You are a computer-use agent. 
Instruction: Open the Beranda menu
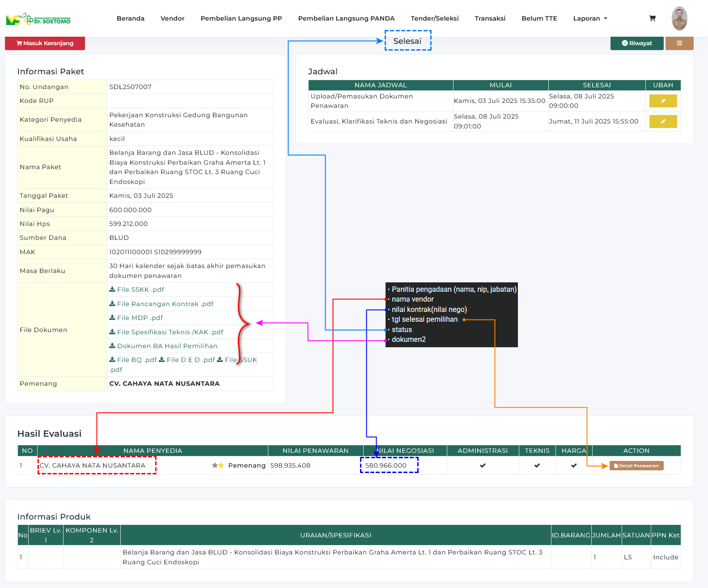click(130, 18)
